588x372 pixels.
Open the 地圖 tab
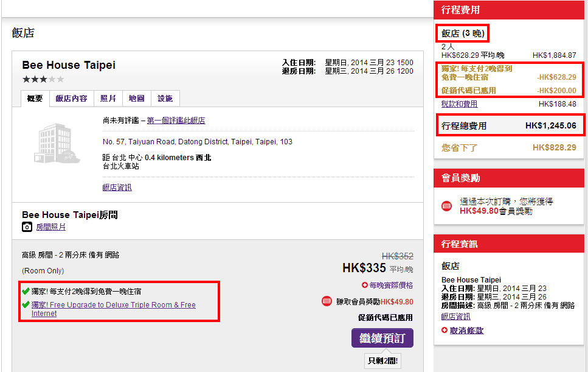coord(136,99)
